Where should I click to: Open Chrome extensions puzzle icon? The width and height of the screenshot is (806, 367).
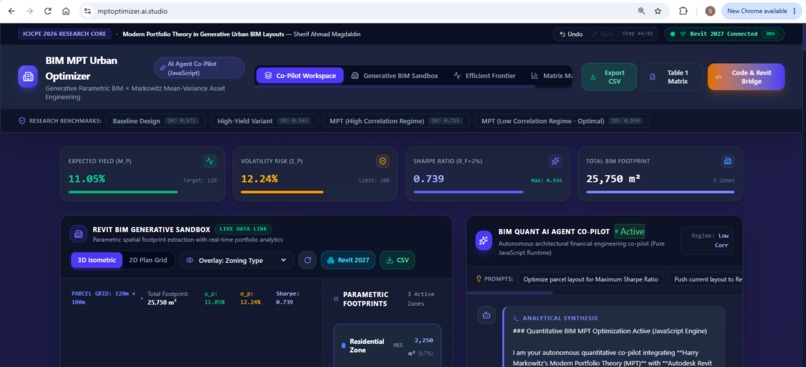683,11
